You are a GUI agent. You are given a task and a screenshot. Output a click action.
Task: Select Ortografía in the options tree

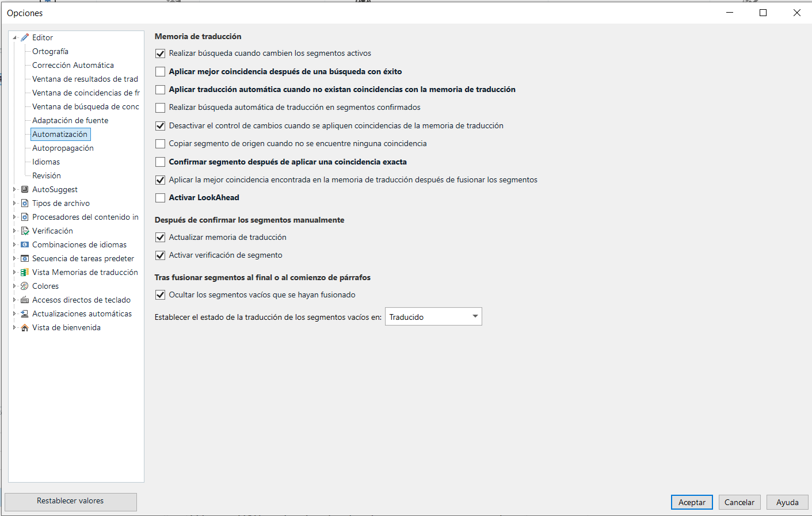(50, 51)
